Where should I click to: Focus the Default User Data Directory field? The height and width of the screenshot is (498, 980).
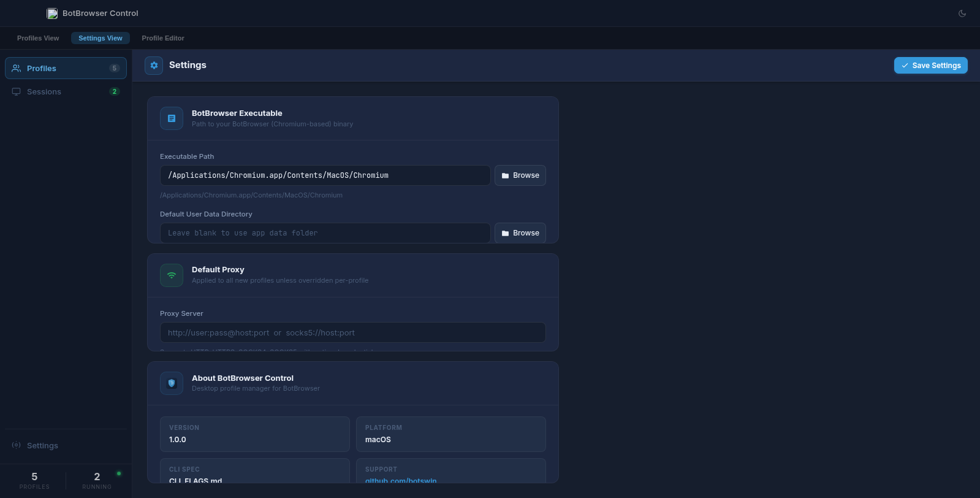tap(325, 233)
